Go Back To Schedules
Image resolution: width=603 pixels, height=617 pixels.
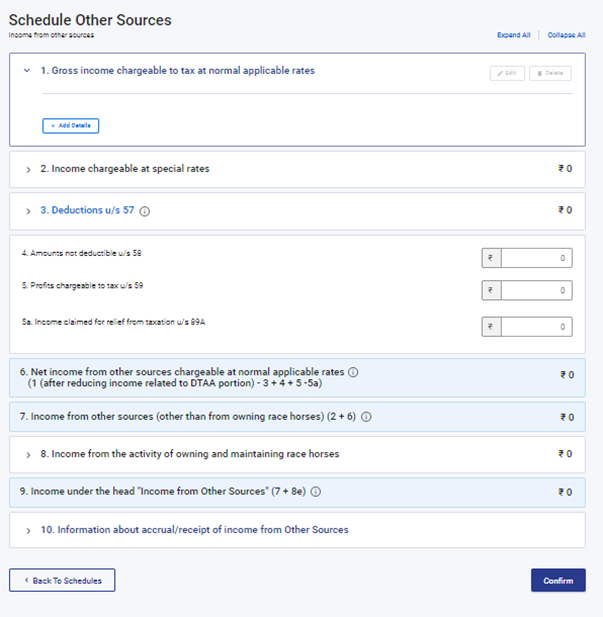(62, 580)
